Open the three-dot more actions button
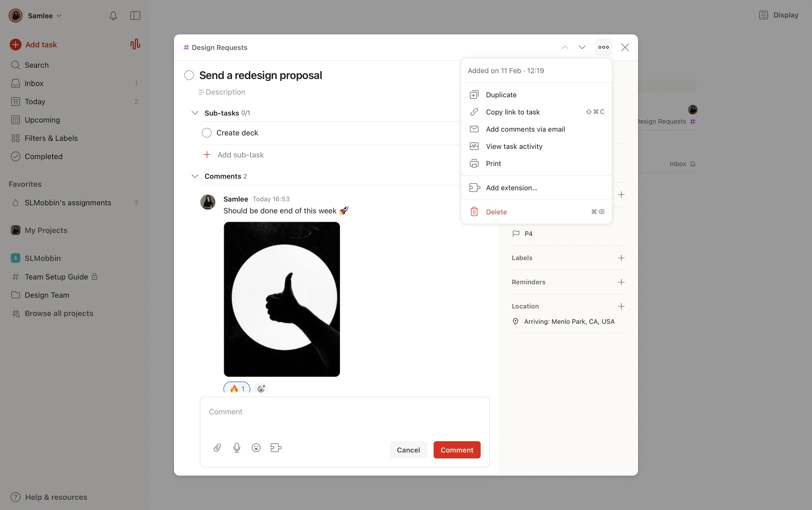The width and height of the screenshot is (812, 510). [604, 47]
